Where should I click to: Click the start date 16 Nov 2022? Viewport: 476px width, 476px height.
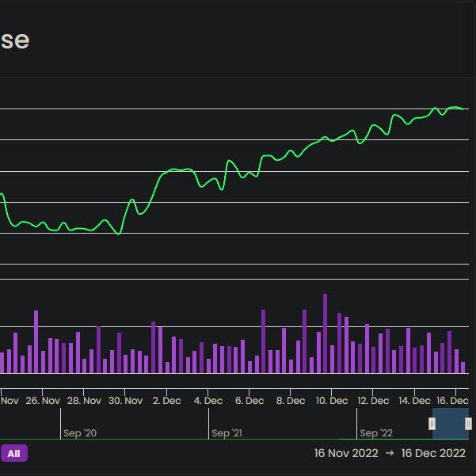[x=346, y=454]
